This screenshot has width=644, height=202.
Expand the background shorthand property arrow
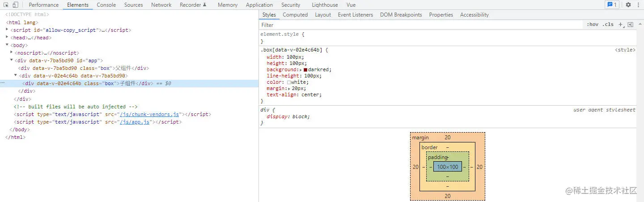[301, 70]
